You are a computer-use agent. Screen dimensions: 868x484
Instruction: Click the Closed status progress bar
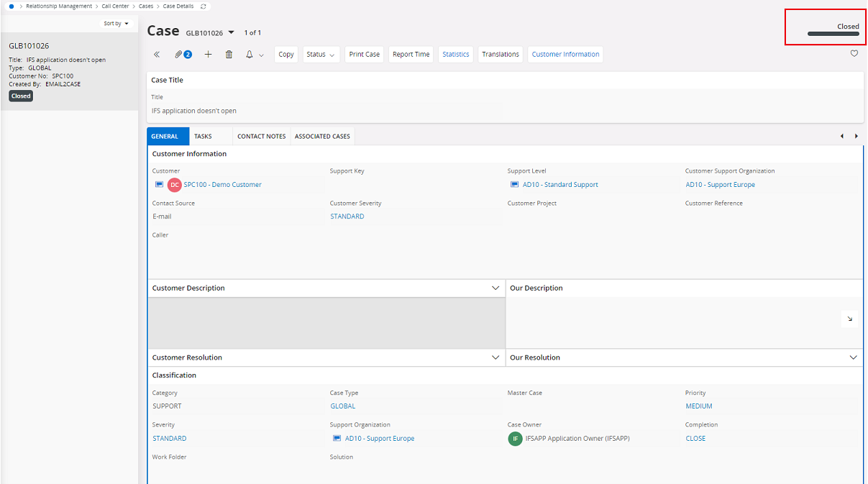[833, 34]
